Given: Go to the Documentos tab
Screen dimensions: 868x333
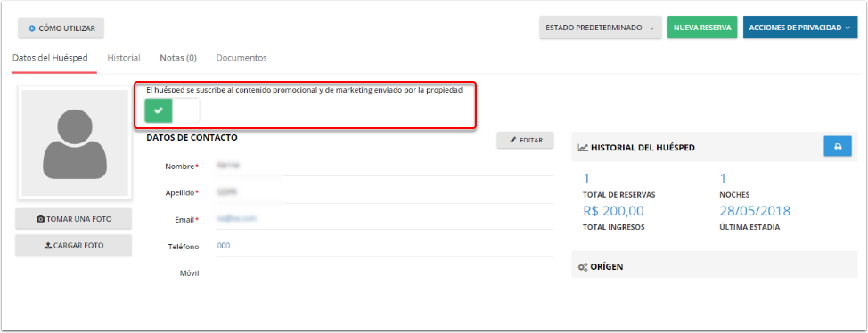Looking at the screenshot, I should click(242, 58).
